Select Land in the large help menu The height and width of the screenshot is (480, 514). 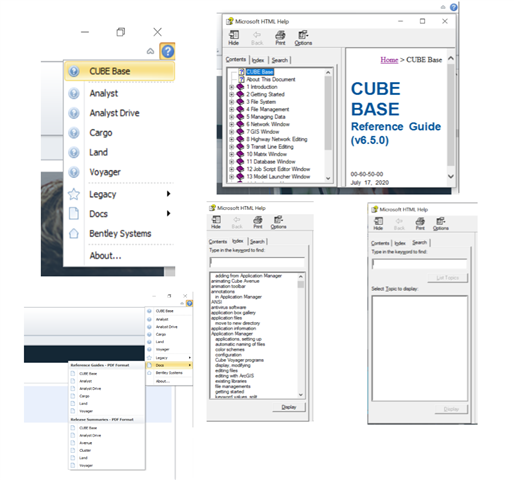[x=98, y=152]
